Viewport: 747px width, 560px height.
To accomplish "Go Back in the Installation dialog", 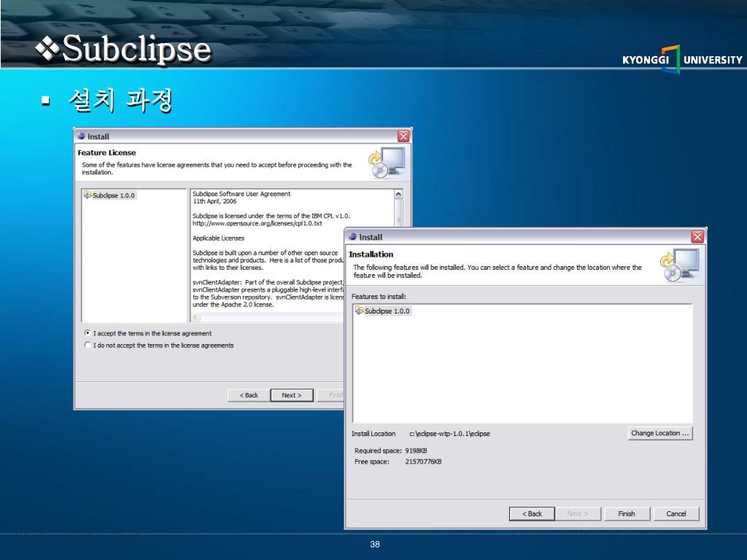I will click(x=532, y=514).
